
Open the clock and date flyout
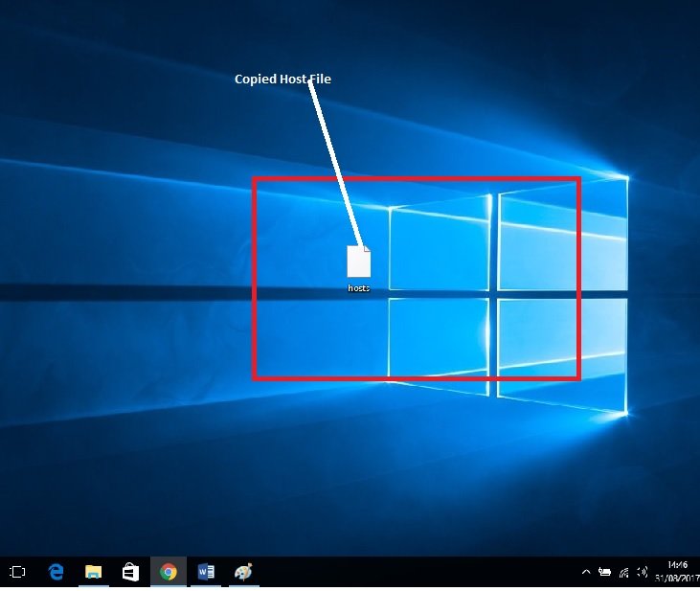coord(677,572)
